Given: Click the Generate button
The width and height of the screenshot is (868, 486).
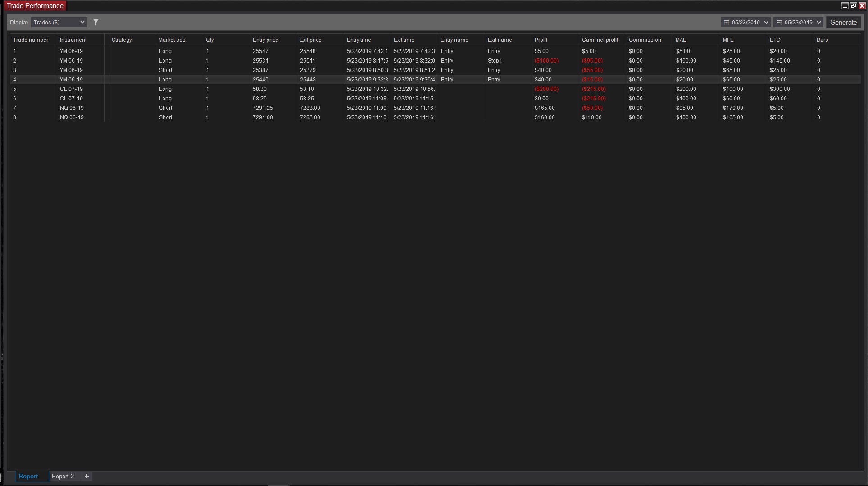Looking at the screenshot, I should (843, 22).
